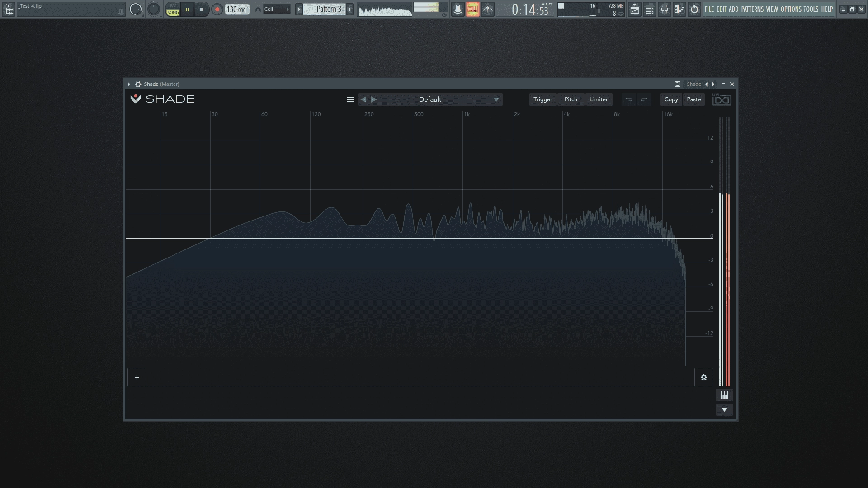Image resolution: width=868 pixels, height=488 pixels.
Task: Select previous preset arrow in Shade titlebar
Action: coord(706,84)
